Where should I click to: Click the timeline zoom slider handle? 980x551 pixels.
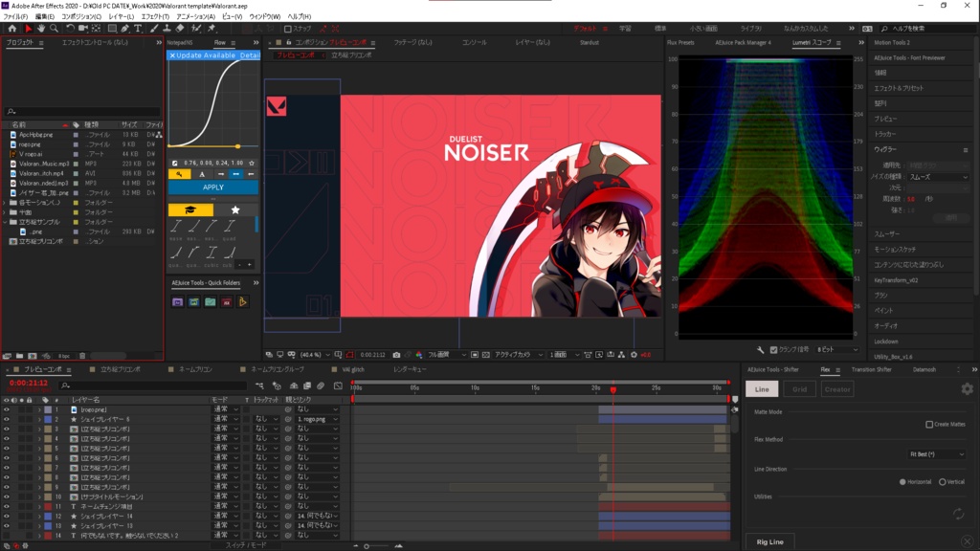click(x=367, y=546)
